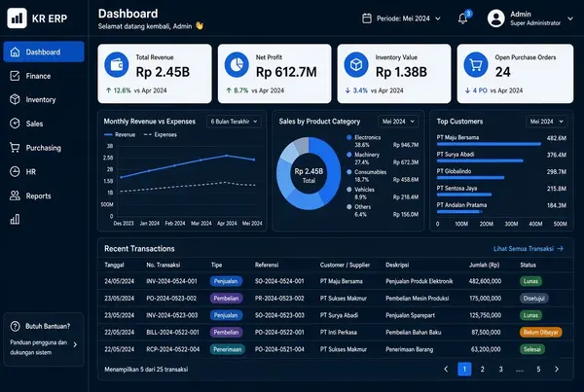
Task: Click PT Andalan Pratama in Top Customers
Action: click(461, 204)
